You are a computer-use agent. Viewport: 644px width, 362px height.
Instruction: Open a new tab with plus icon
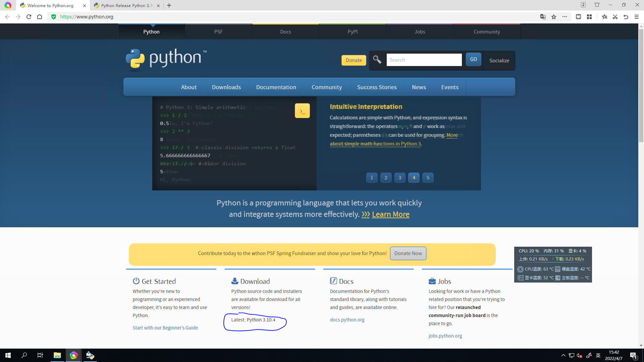[x=169, y=5]
